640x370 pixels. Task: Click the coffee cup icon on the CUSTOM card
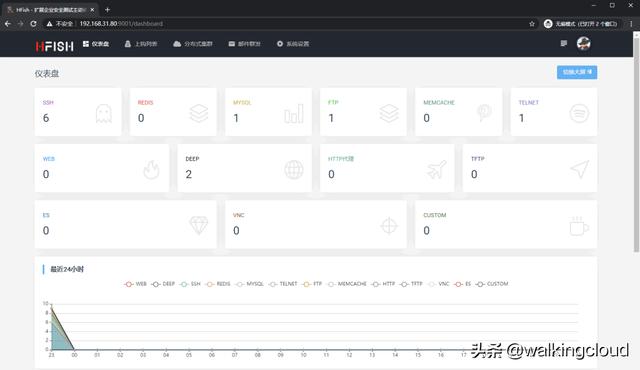click(x=579, y=226)
